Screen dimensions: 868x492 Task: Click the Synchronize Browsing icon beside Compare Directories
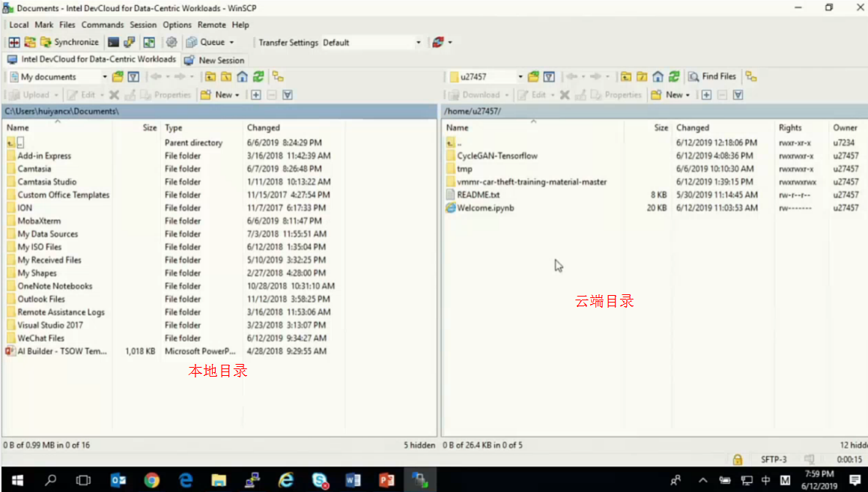pos(30,43)
